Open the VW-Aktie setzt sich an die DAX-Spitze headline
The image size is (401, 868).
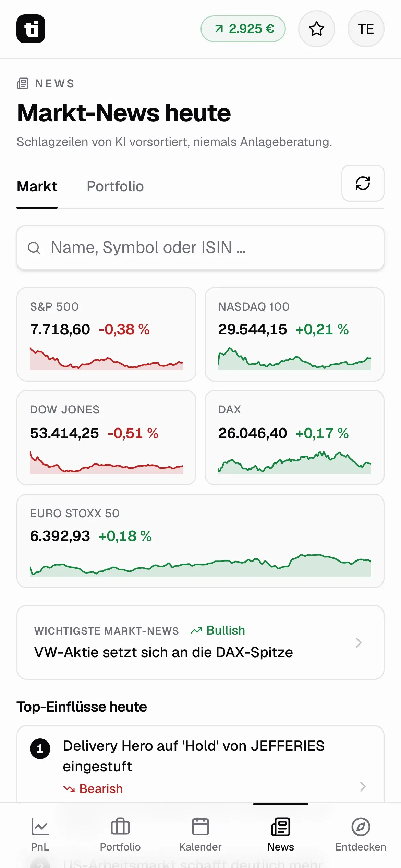(163, 652)
